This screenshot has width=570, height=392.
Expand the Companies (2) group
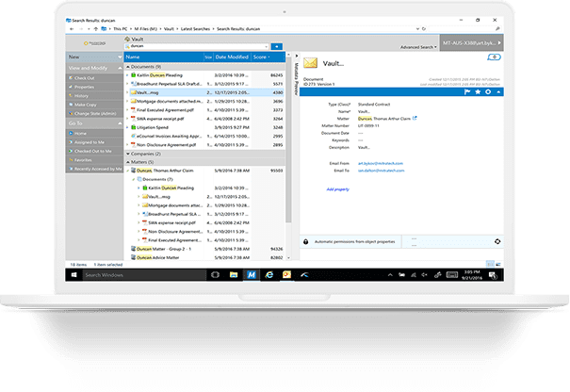coord(128,154)
